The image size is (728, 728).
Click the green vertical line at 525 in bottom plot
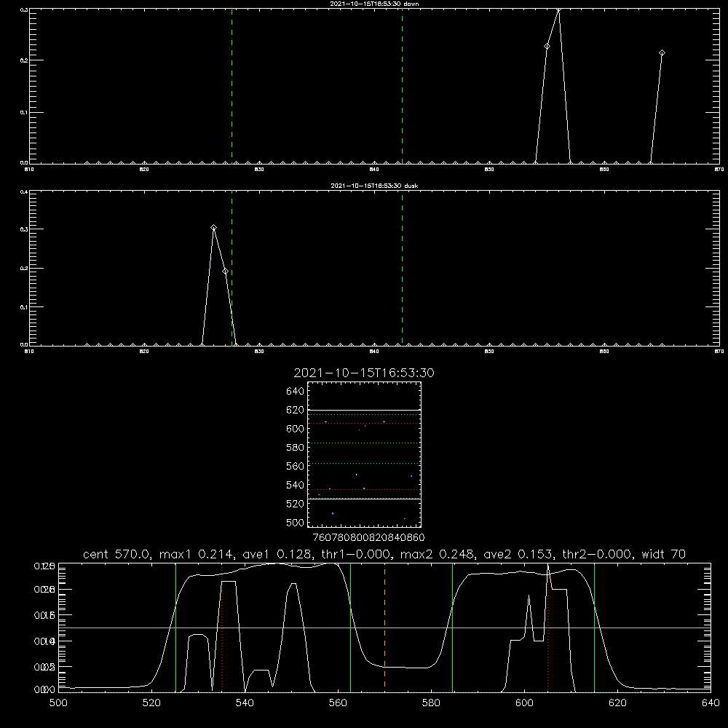tap(175, 627)
